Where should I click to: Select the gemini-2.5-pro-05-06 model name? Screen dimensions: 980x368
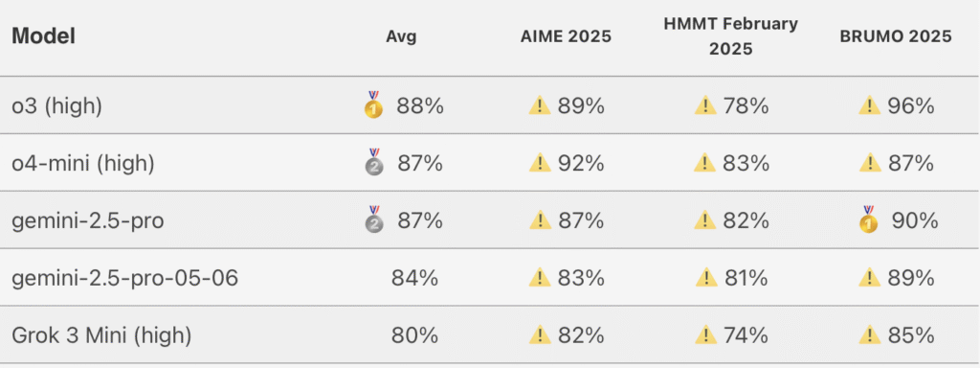[125, 278]
